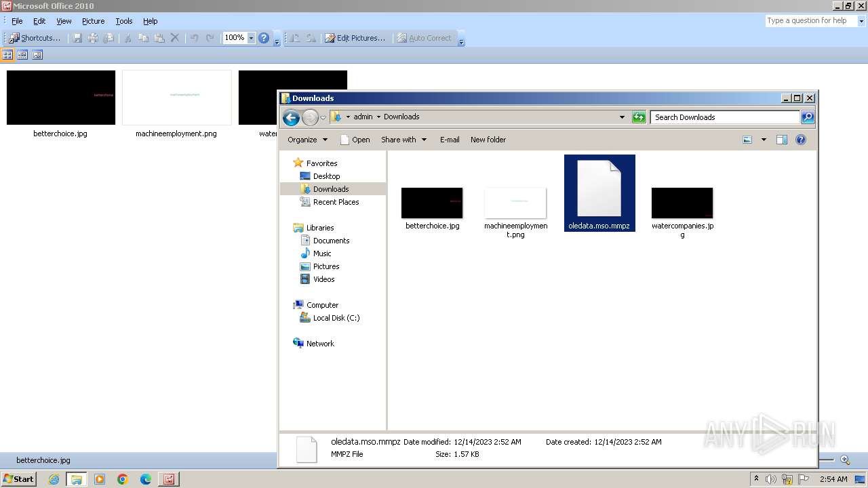Image resolution: width=868 pixels, height=488 pixels.
Task: Select betterchoice.jpg file in Downloads
Action: (x=432, y=209)
